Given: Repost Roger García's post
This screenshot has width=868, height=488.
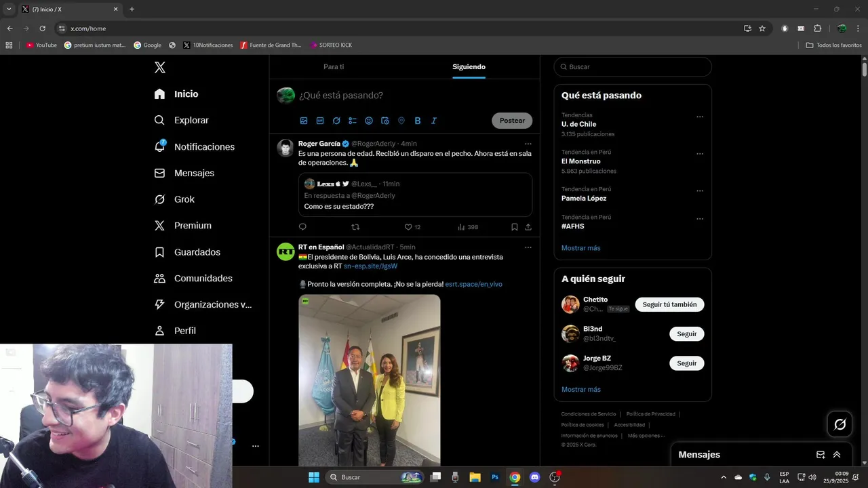Looking at the screenshot, I should pyautogui.click(x=355, y=227).
